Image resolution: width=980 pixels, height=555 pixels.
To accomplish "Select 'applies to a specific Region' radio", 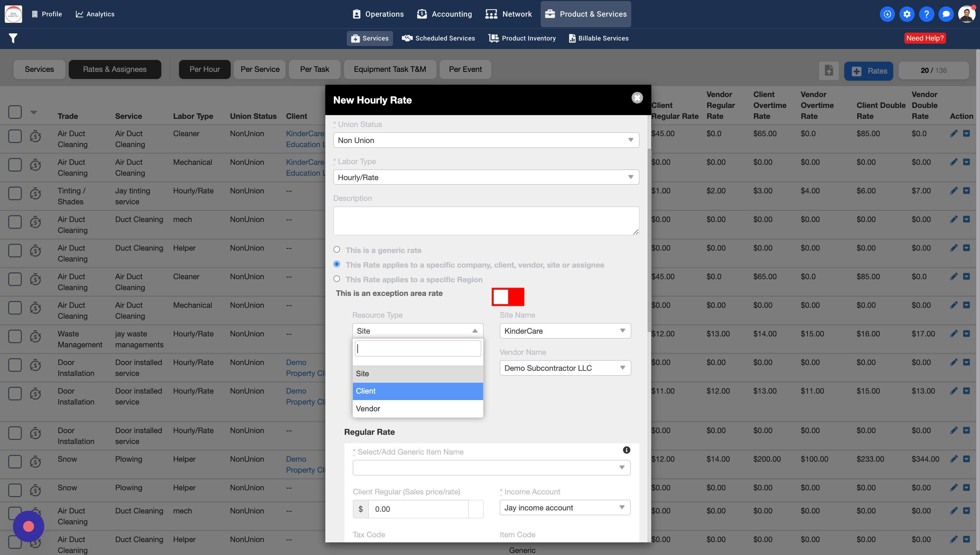I will pyautogui.click(x=337, y=279).
